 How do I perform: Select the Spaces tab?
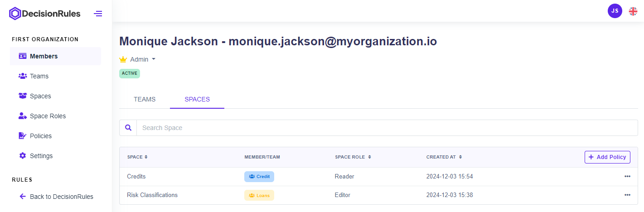click(197, 99)
